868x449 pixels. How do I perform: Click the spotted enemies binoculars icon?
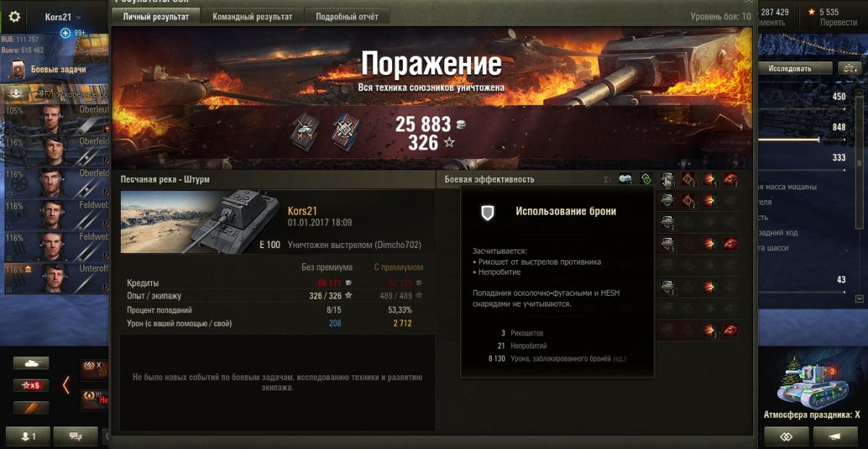625,179
